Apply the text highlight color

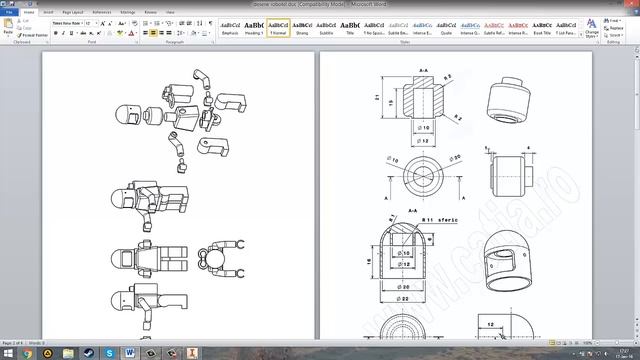pyautogui.click(x=119, y=33)
